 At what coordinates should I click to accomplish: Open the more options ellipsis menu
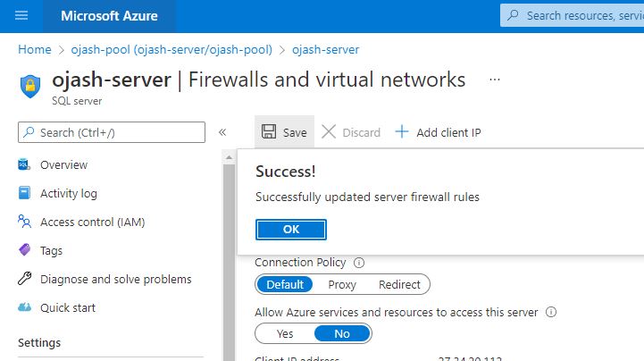[x=494, y=80]
